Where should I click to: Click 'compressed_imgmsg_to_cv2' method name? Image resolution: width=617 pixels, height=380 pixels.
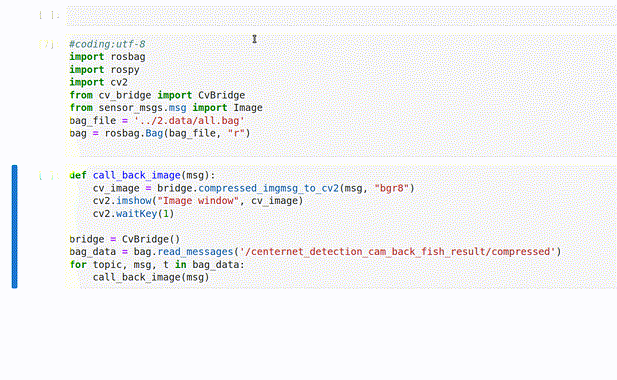click(268, 188)
